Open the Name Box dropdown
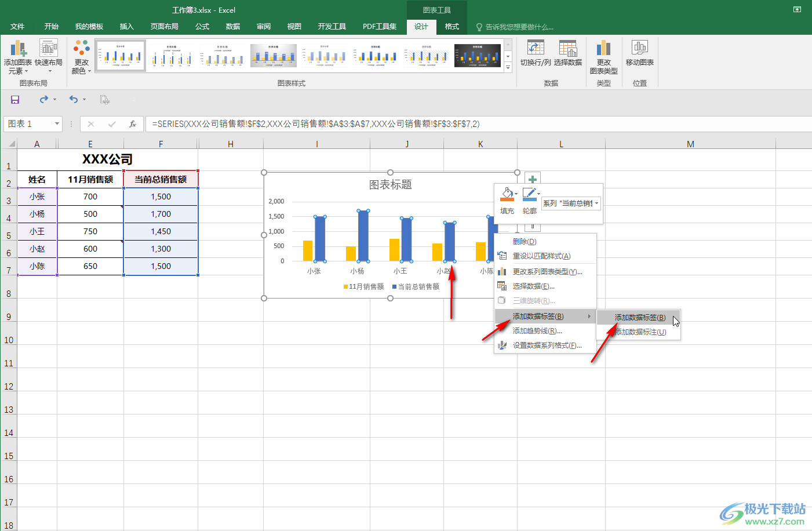Viewport: 812px width, 531px height. [x=57, y=123]
